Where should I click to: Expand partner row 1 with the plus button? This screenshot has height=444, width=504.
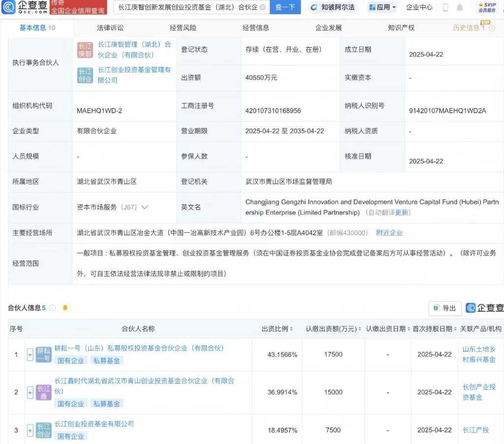pyautogui.click(x=30, y=354)
